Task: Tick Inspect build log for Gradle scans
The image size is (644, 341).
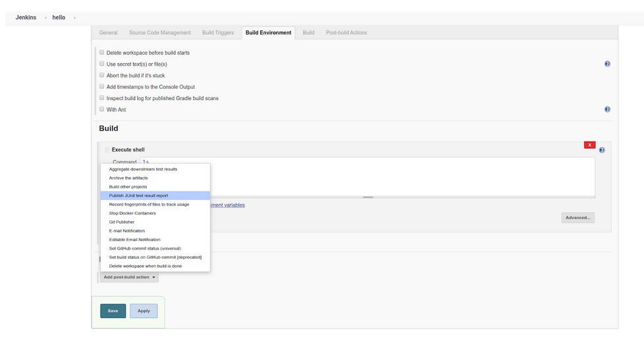Action: (x=101, y=98)
